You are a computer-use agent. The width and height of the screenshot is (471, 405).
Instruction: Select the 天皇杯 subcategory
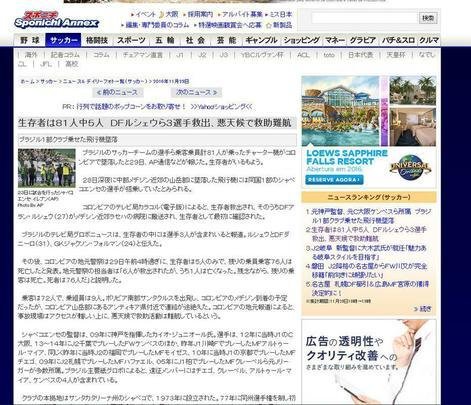[x=396, y=55]
